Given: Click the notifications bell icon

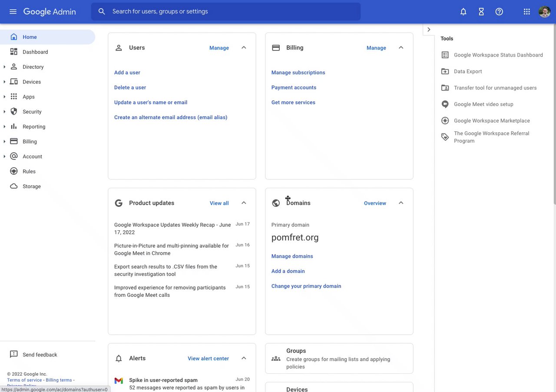Looking at the screenshot, I should (463, 12).
